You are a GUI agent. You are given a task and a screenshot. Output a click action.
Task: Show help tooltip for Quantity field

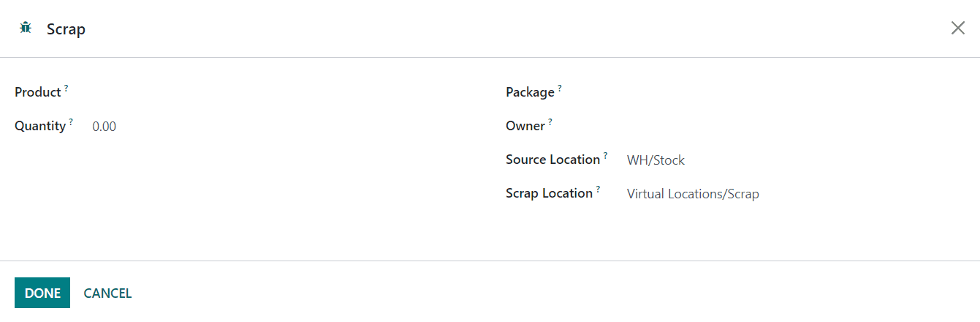(x=71, y=121)
